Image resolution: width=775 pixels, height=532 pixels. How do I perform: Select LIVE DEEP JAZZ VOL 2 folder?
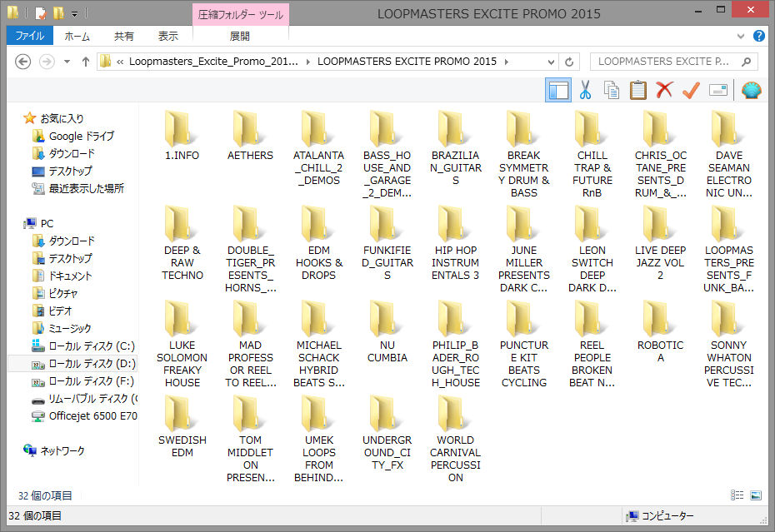660,242
